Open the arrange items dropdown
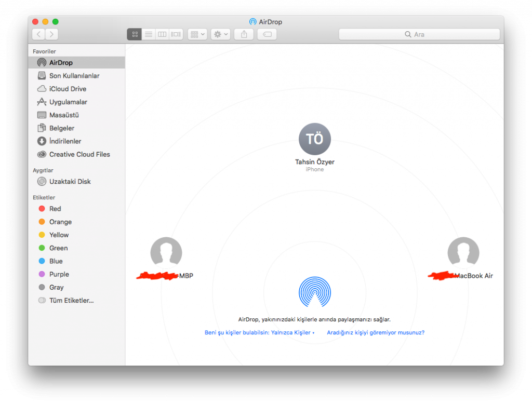 click(197, 34)
